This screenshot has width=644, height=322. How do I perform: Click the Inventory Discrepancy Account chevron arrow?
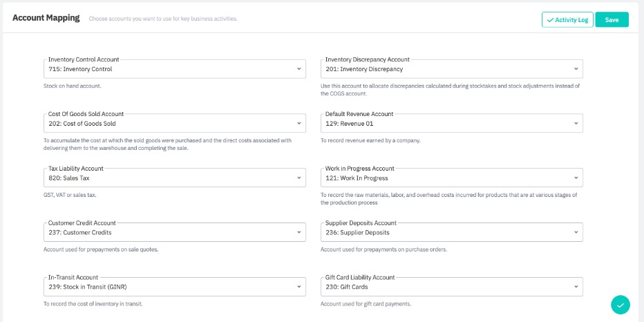576,69
